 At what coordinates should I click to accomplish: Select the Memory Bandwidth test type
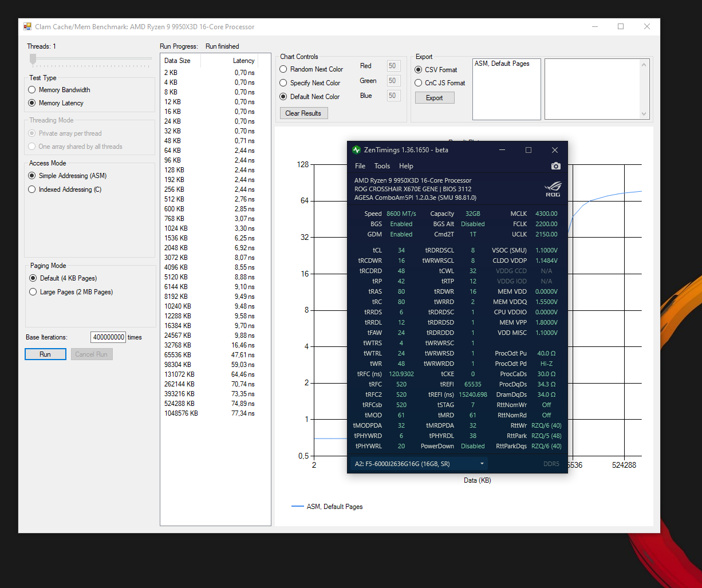33,90
